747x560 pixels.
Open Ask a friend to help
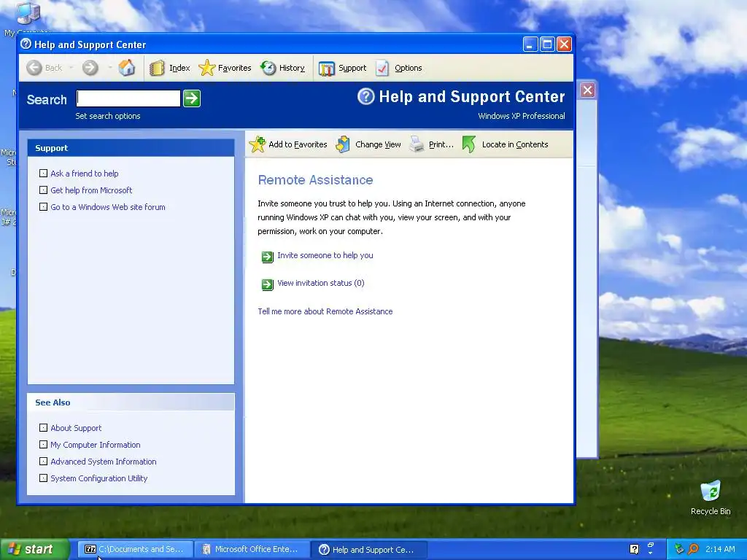pos(85,174)
